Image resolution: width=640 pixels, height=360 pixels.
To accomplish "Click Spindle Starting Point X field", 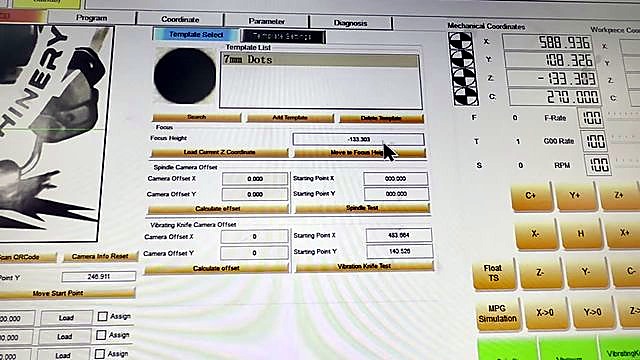I will click(x=396, y=179).
